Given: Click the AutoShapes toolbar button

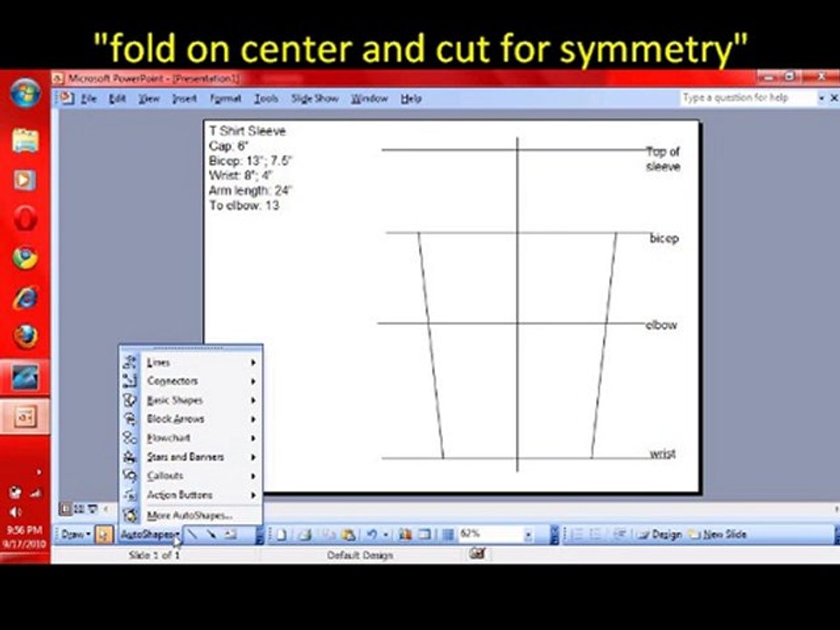Looking at the screenshot, I should pyautogui.click(x=150, y=534).
